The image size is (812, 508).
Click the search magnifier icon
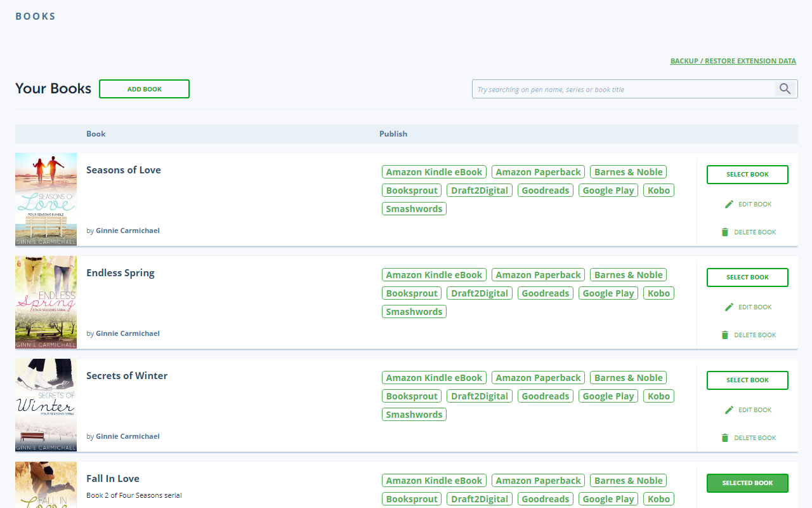pyautogui.click(x=785, y=89)
